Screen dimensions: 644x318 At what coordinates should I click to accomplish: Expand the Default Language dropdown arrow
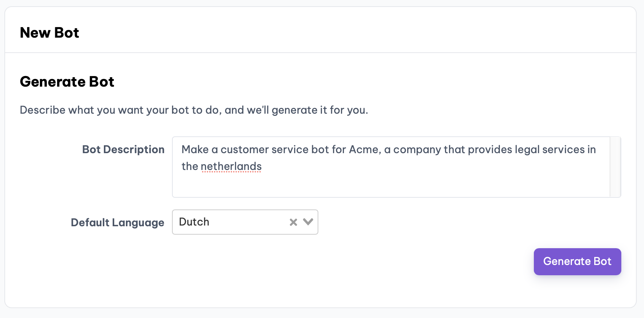[308, 222]
